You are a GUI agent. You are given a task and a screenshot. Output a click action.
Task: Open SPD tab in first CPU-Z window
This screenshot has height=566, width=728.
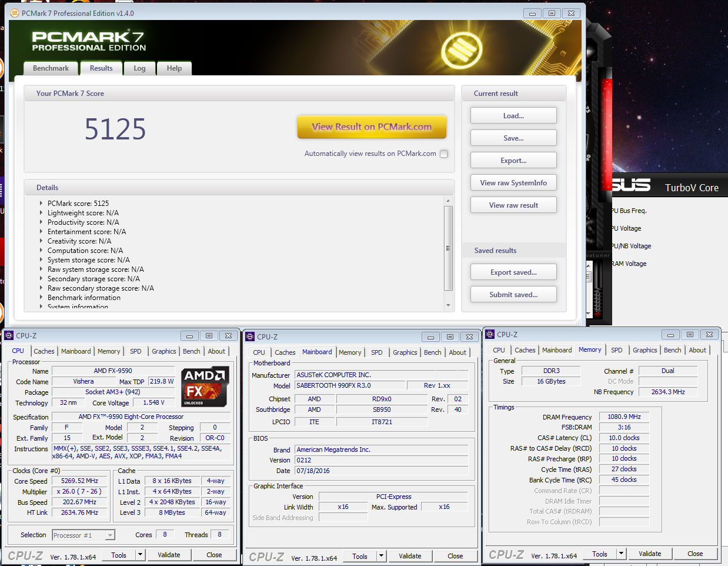pos(136,351)
